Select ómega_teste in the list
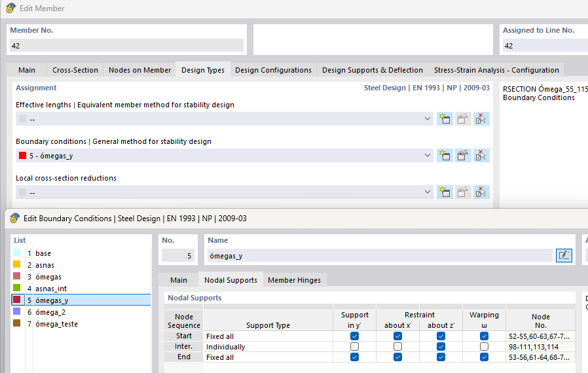588x373 pixels. tap(52, 324)
